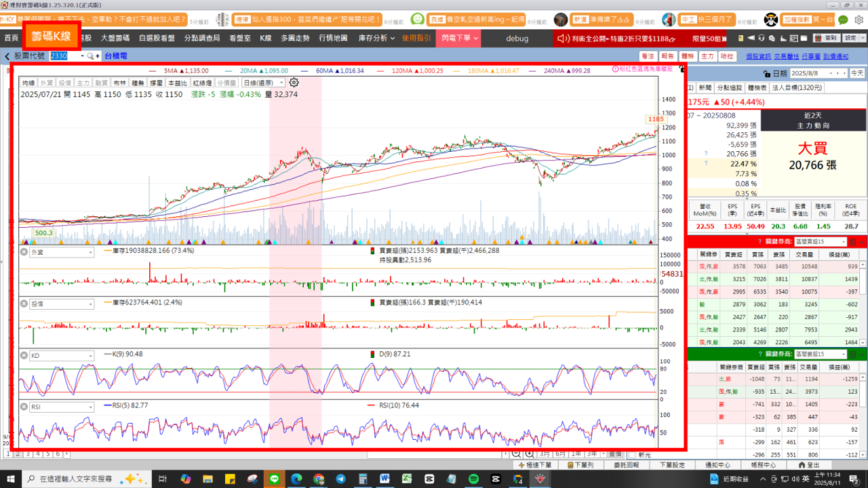The width and height of the screenshot is (868, 488).
Task: Toggle the 投信 overlay button on chart toolbar
Action: click(64, 83)
